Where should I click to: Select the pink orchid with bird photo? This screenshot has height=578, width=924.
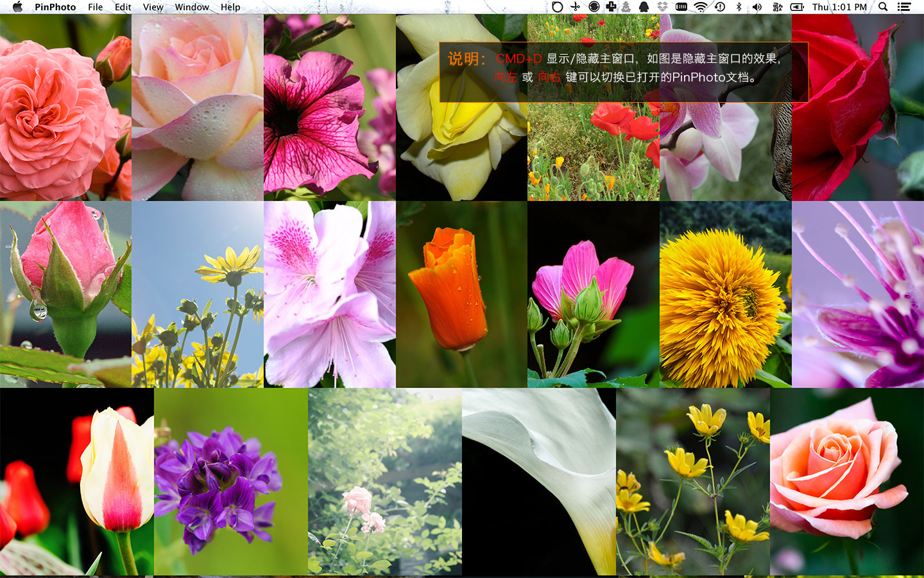pos(726,107)
